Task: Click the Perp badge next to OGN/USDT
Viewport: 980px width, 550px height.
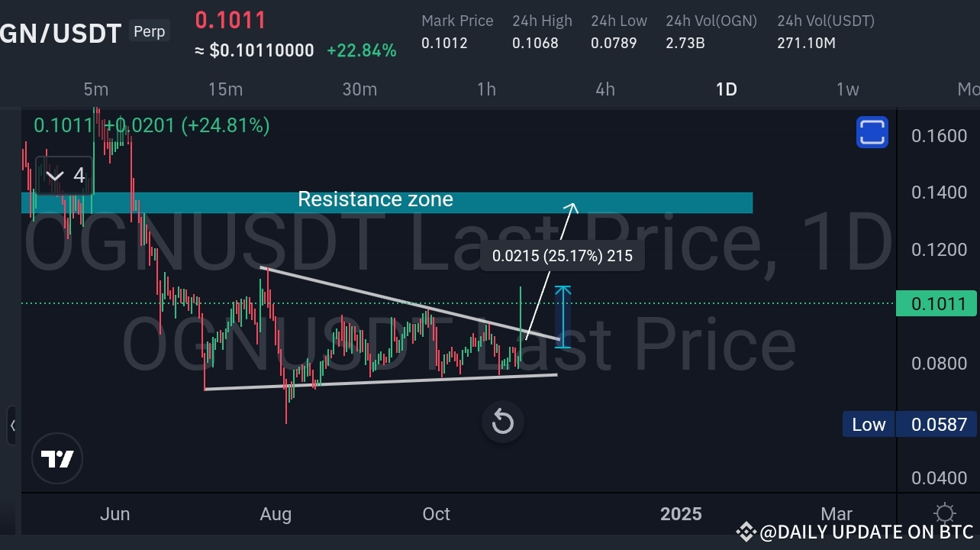Action: (149, 31)
